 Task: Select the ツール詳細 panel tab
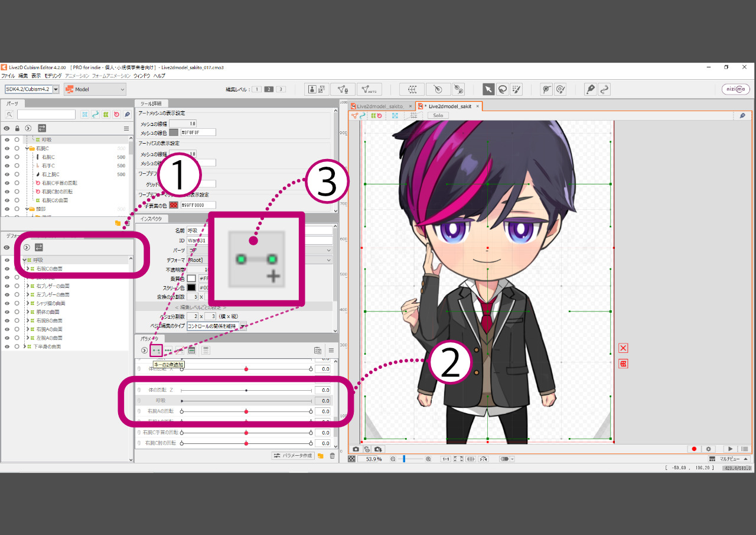pos(151,103)
